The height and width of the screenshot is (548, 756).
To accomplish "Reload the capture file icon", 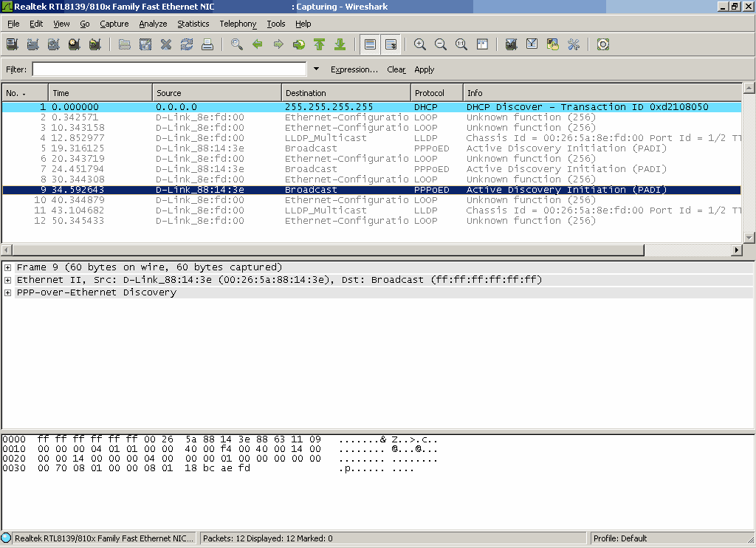I will tap(187, 44).
